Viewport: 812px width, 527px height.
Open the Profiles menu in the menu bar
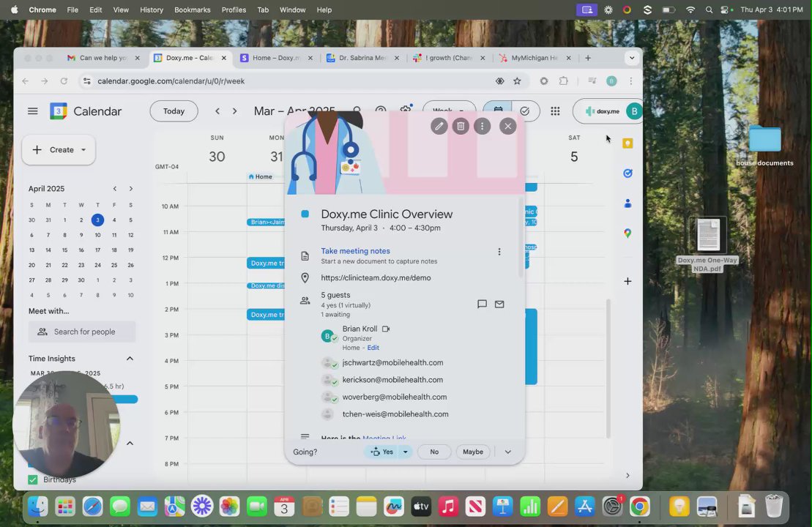pyautogui.click(x=234, y=10)
